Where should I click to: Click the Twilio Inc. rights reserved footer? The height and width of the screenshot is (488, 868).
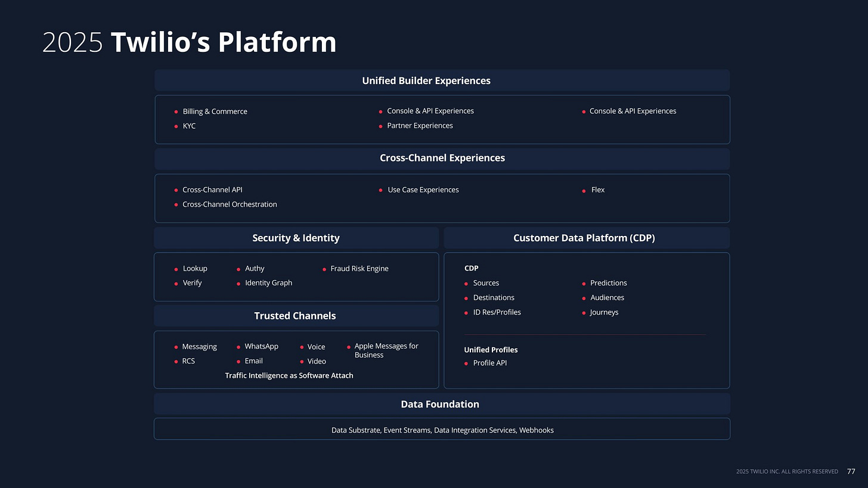tap(787, 472)
